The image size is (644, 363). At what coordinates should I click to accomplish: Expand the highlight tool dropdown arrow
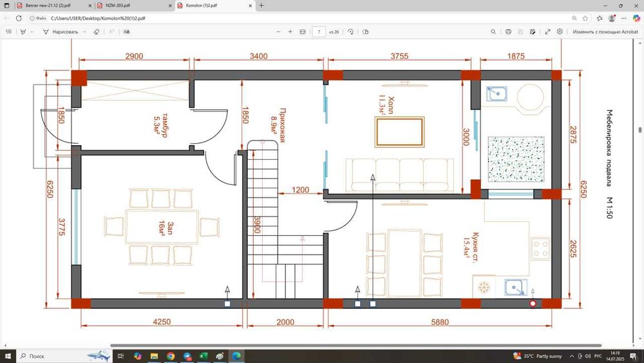click(x=32, y=32)
